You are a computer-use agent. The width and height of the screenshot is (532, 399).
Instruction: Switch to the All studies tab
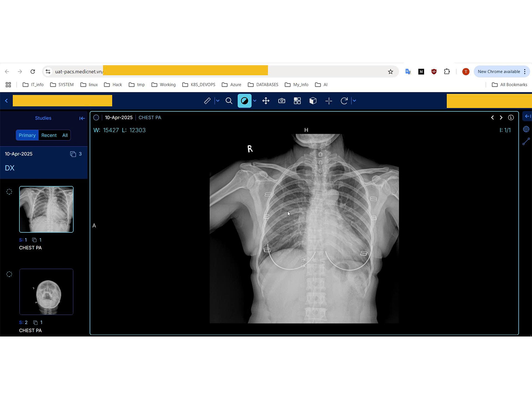[65, 135]
